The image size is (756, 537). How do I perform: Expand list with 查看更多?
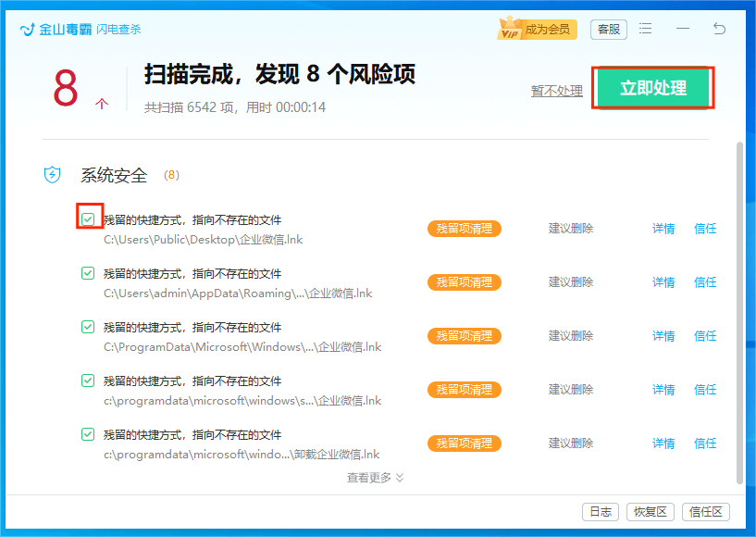point(376,478)
